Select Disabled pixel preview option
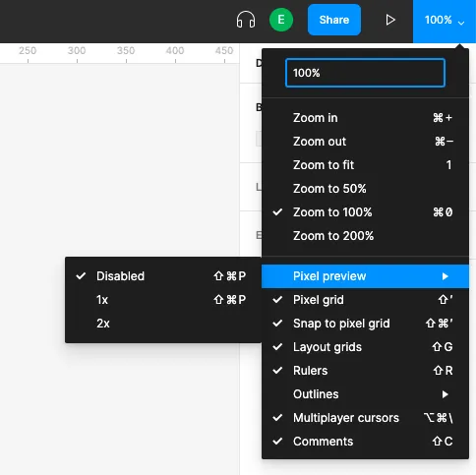The height and width of the screenshot is (475, 476). (x=163, y=276)
